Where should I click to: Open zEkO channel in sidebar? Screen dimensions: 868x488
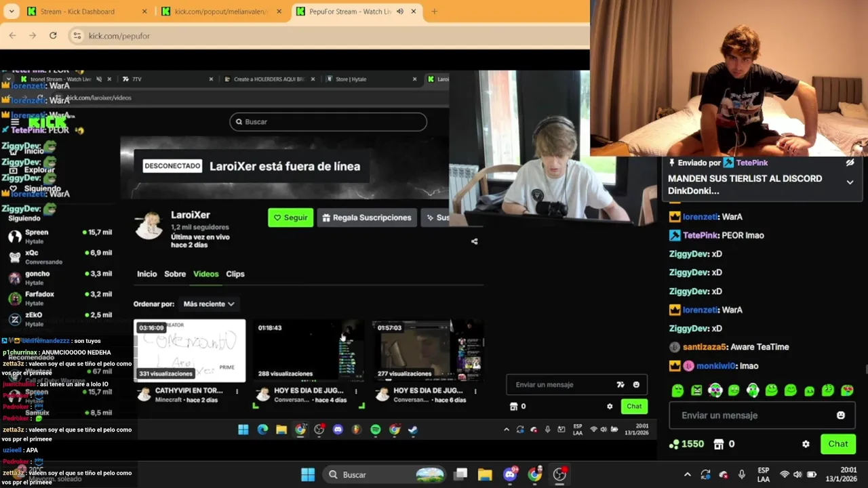[x=60, y=319]
